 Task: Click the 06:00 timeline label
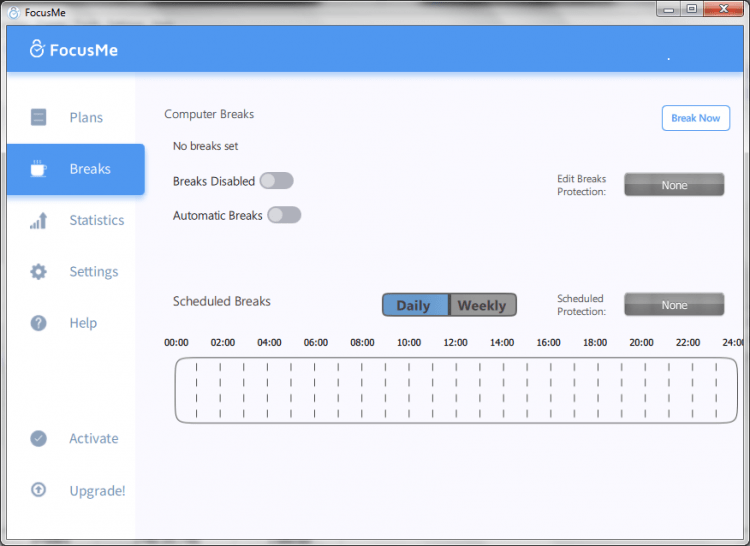tap(316, 342)
